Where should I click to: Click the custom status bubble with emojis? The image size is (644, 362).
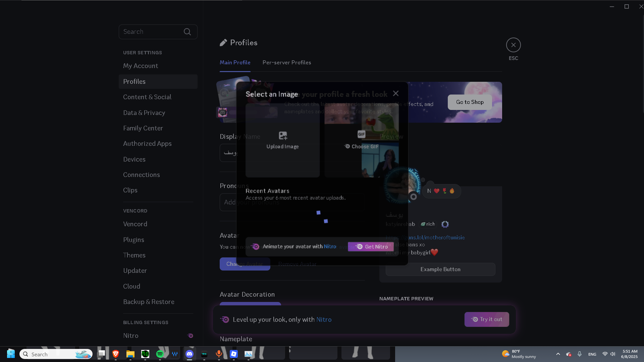(441, 191)
